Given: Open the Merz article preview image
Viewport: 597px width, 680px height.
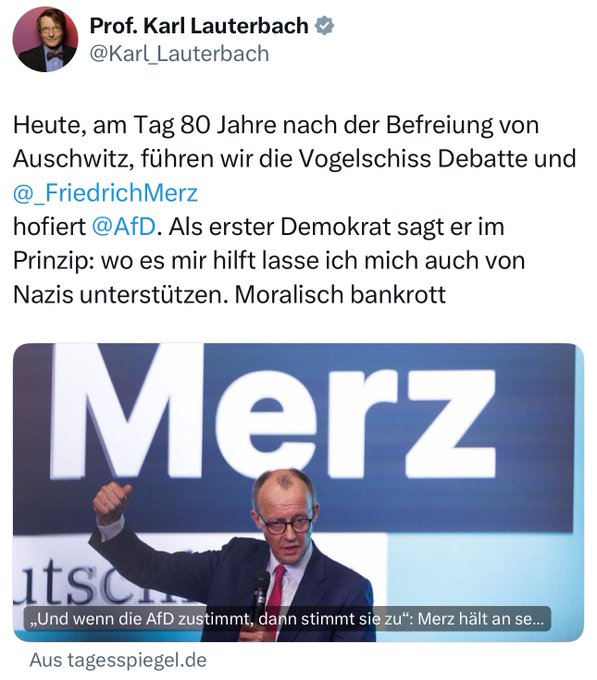Looking at the screenshot, I should [298, 492].
